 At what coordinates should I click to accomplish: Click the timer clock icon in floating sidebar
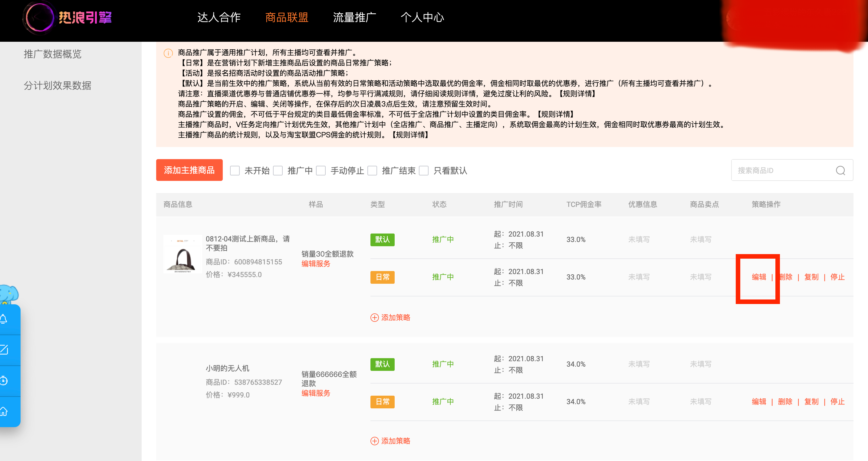click(x=4, y=381)
